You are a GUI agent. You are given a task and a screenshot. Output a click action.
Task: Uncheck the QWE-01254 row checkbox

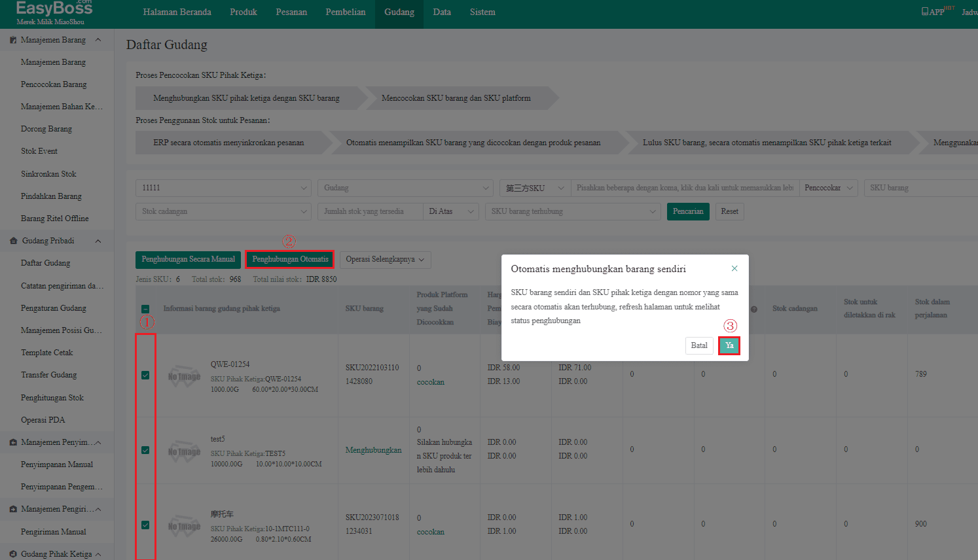[x=145, y=375]
